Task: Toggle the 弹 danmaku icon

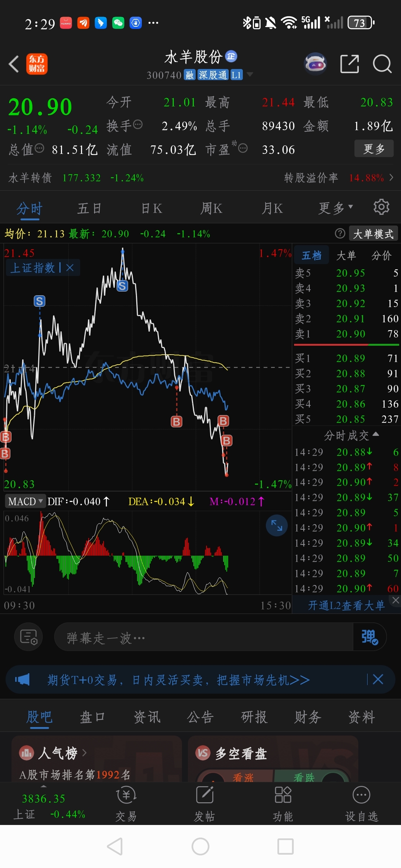Action: tap(369, 637)
